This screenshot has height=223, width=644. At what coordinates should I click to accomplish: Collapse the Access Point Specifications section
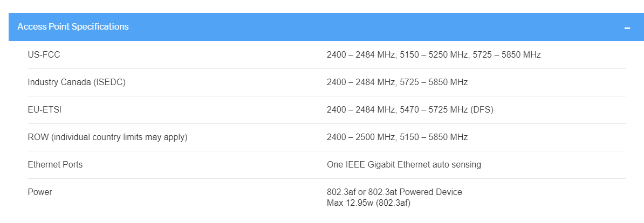pos(73,26)
